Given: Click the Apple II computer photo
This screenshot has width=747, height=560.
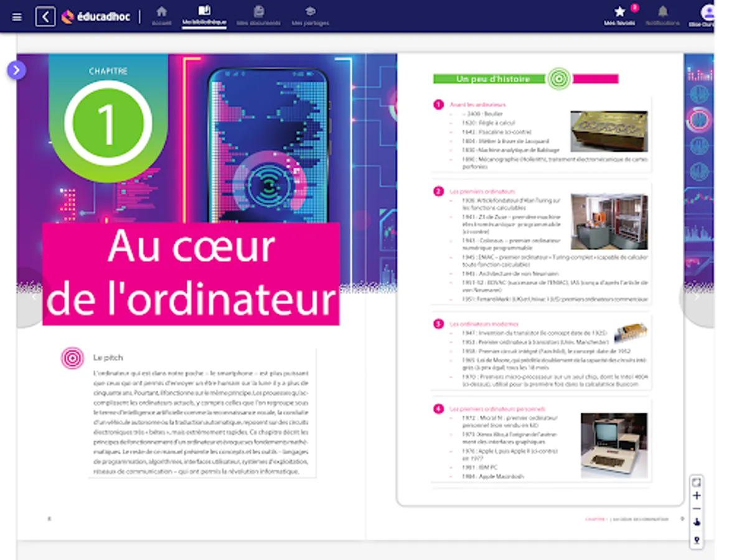Looking at the screenshot, I should tap(614, 446).
